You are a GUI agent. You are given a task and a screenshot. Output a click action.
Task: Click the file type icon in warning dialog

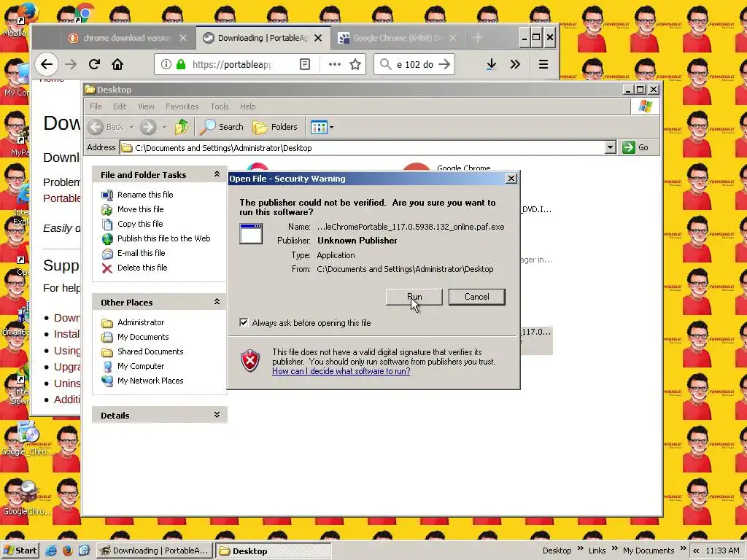click(251, 233)
